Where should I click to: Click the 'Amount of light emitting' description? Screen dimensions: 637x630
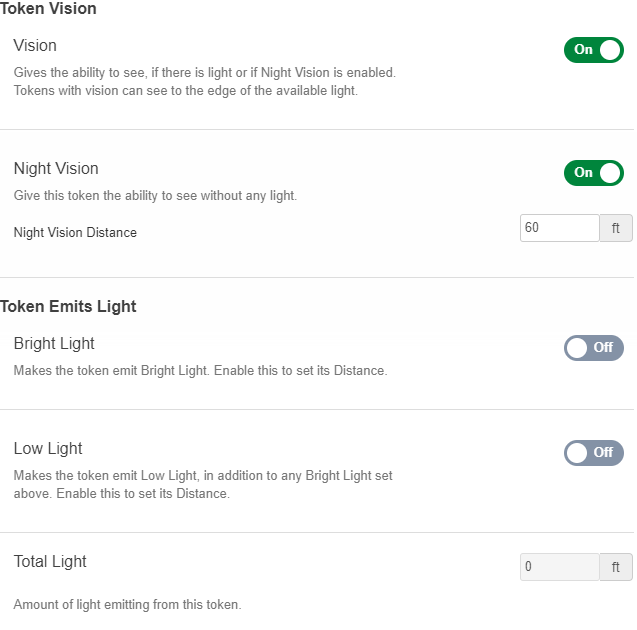(127, 604)
